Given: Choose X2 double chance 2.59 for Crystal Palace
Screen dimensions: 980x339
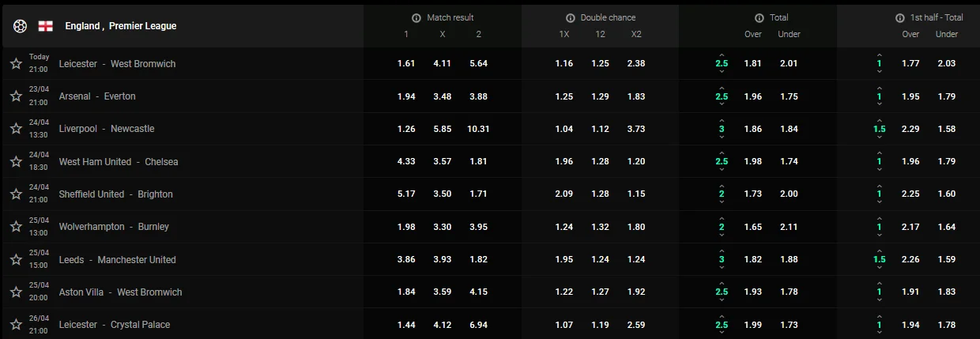Looking at the screenshot, I should coord(635,325).
